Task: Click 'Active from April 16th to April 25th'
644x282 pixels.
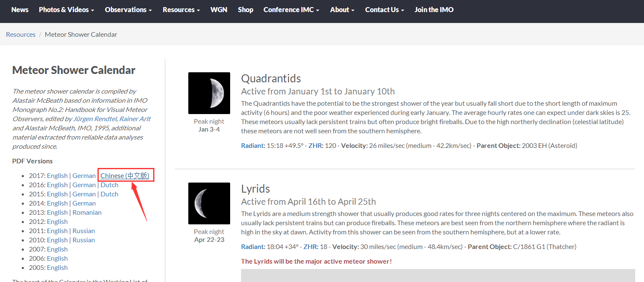Action: point(308,201)
